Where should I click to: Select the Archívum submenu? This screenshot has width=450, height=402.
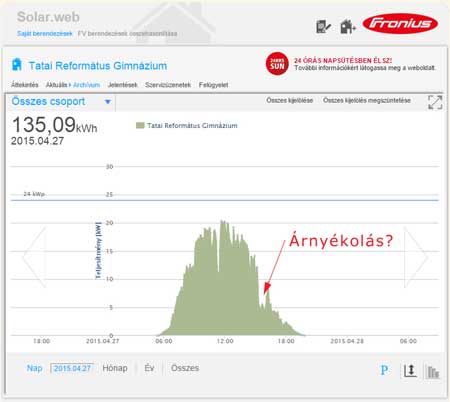click(86, 85)
